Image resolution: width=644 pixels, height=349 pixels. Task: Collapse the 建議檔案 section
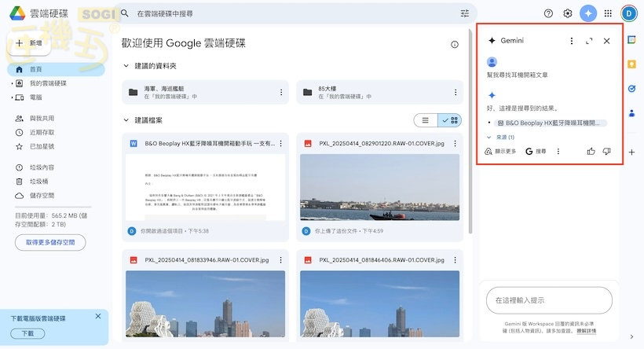click(x=126, y=120)
